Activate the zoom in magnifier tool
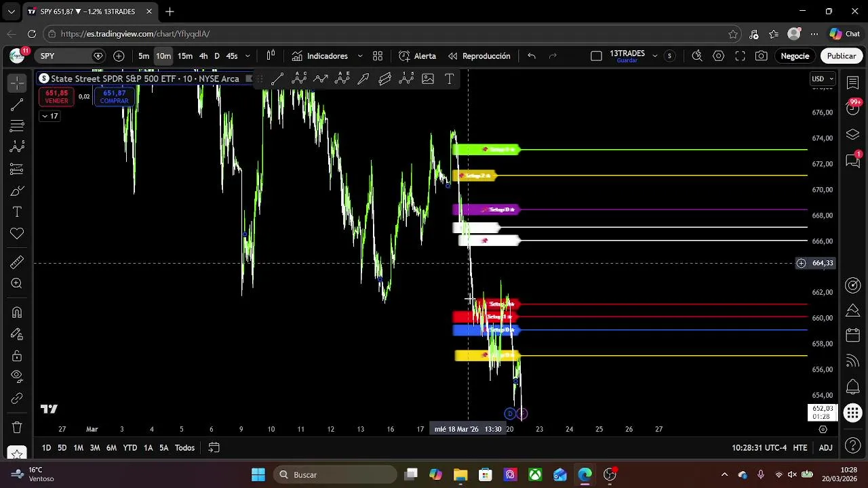Image resolution: width=868 pixels, height=488 pixels. point(17,284)
